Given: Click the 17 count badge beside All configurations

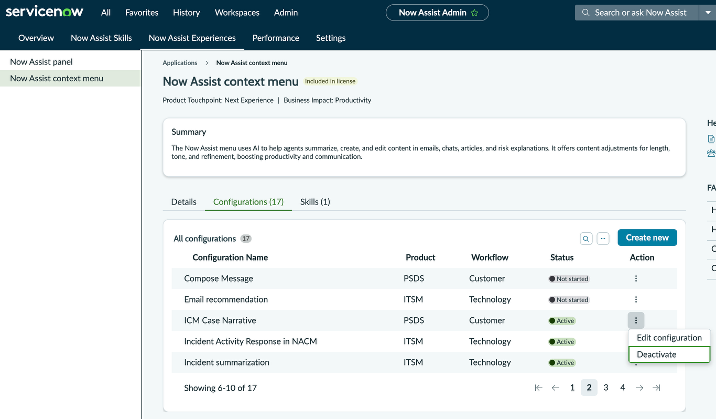Looking at the screenshot, I should [246, 239].
